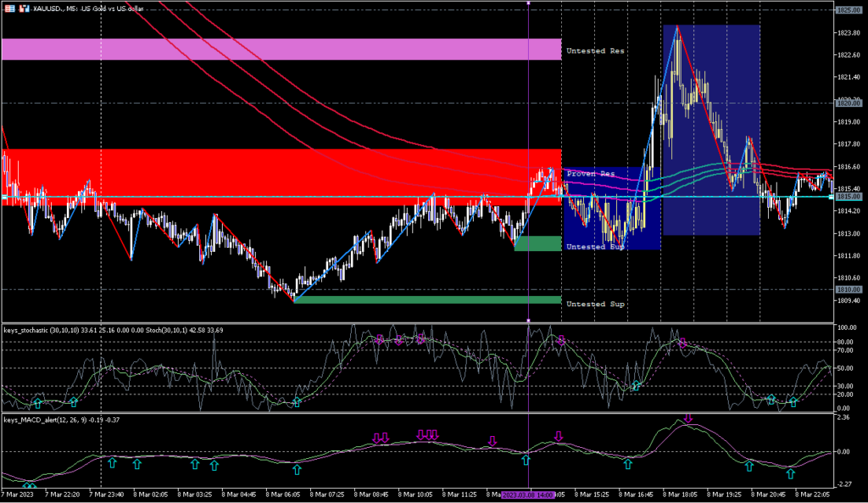This screenshot has width=868, height=503.
Task: Click the leftmost cyan up arrow in stochastic panel
Action: point(36,402)
